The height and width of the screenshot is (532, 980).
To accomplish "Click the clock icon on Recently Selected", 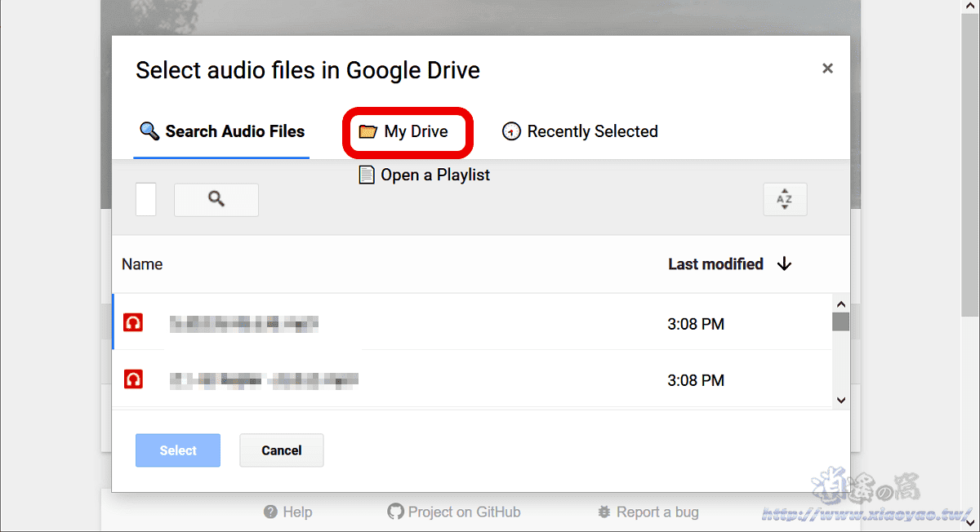I will click(x=512, y=131).
